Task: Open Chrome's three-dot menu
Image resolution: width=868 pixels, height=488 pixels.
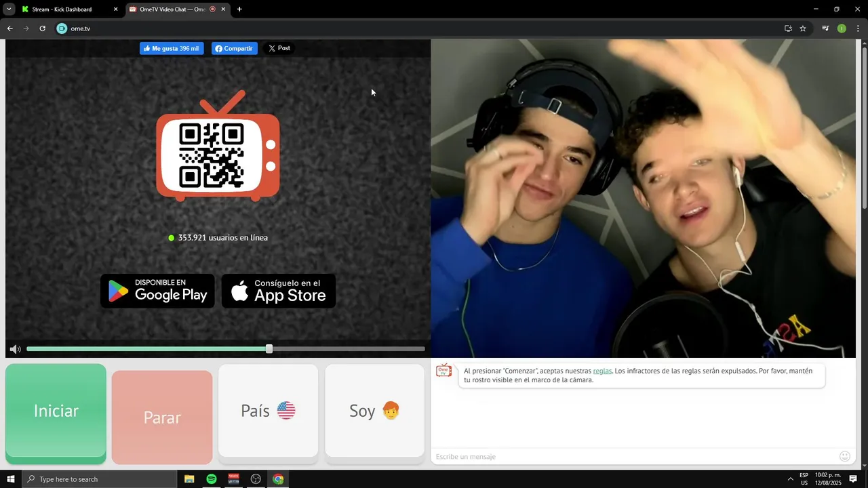Action: pyautogui.click(x=858, y=28)
